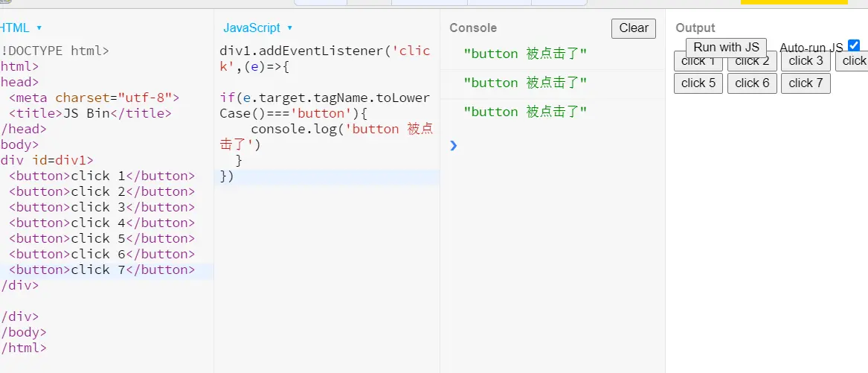Click the 'click 2' output button
868x373 pixels.
tap(752, 62)
